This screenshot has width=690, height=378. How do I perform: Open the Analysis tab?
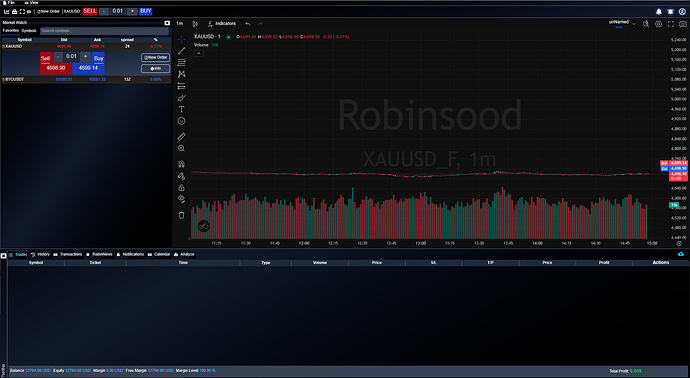click(184, 254)
